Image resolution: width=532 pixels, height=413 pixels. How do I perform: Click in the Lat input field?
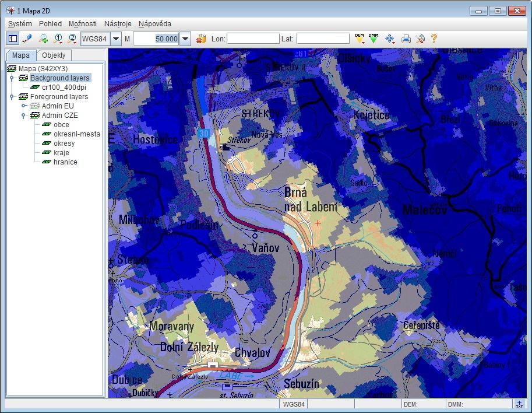(x=323, y=38)
